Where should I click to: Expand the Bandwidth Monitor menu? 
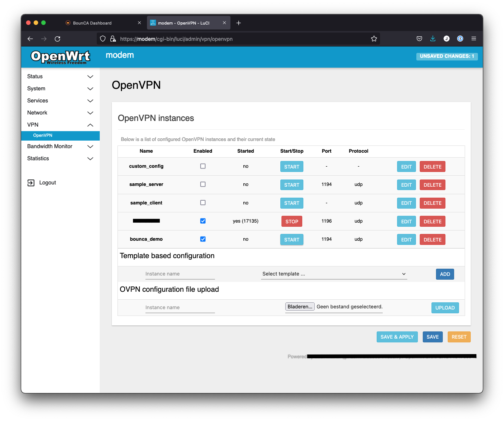point(60,147)
